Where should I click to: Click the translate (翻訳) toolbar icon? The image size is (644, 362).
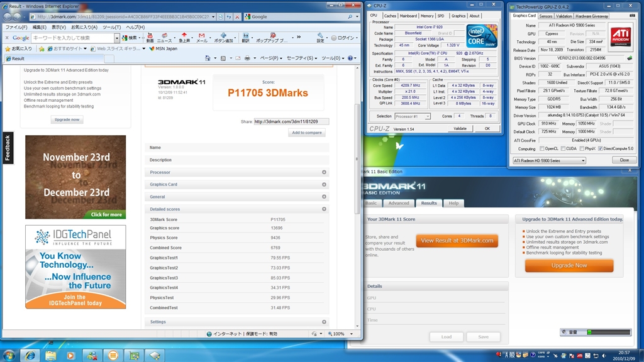(246, 37)
